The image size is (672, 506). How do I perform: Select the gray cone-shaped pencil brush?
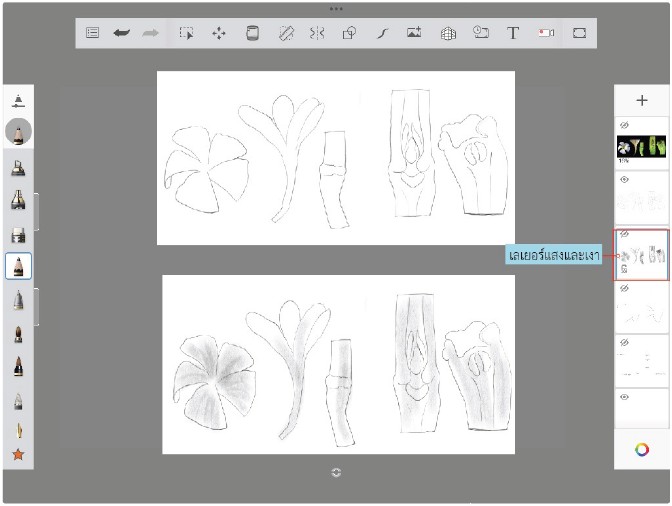18,299
